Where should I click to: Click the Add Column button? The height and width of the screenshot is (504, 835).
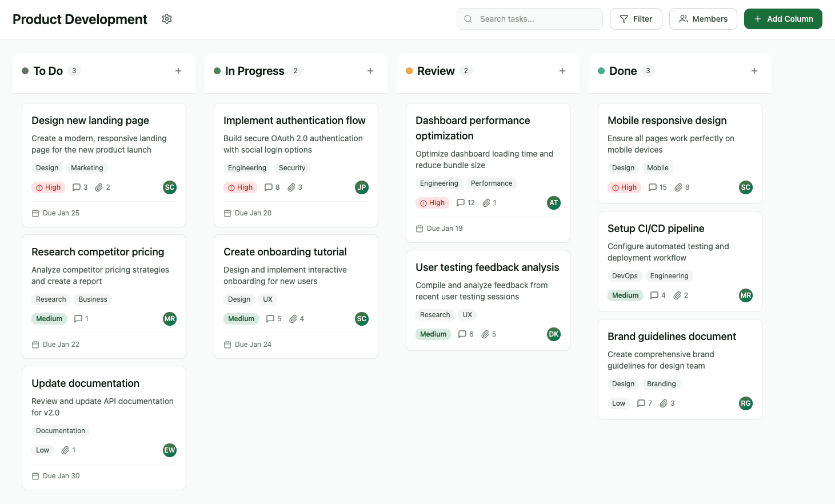coord(783,19)
